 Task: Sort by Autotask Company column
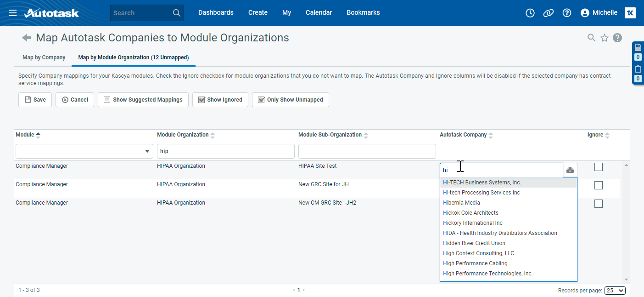[491, 135]
